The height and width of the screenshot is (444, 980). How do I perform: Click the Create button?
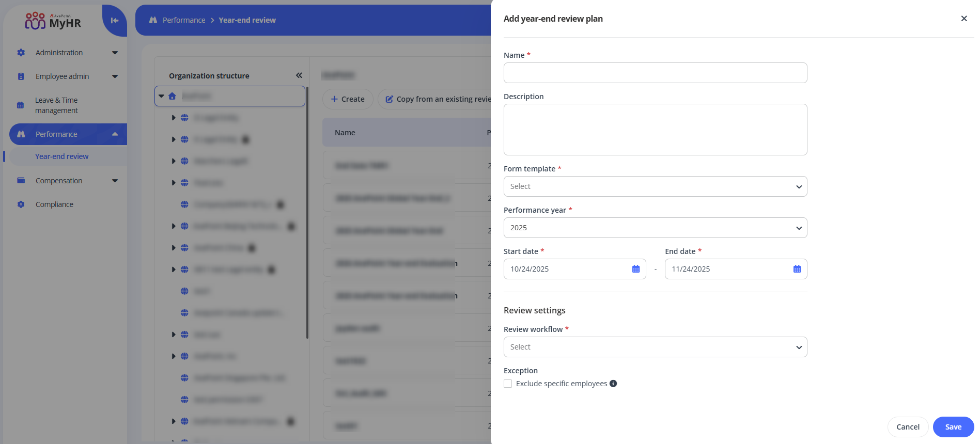click(x=348, y=99)
